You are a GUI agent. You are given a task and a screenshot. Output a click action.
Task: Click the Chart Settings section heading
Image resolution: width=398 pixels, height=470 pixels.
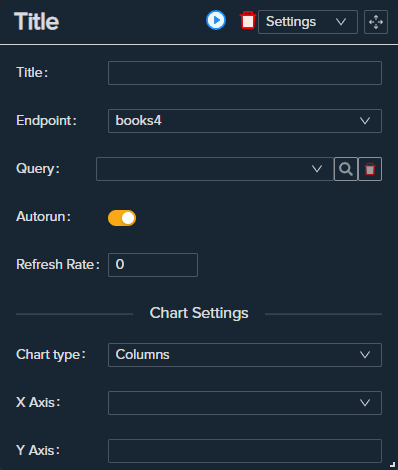pyautogui.click(x=199, y=313)
